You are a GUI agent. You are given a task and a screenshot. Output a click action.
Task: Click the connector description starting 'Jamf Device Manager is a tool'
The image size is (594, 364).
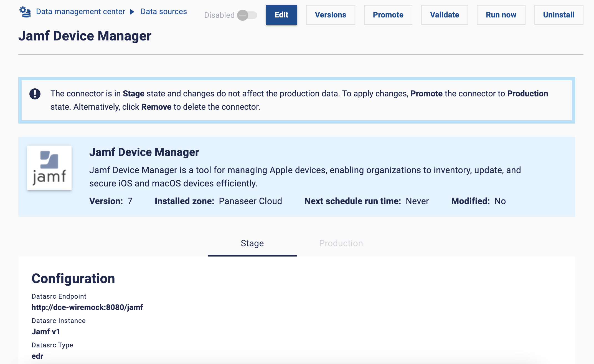point(305,177)
